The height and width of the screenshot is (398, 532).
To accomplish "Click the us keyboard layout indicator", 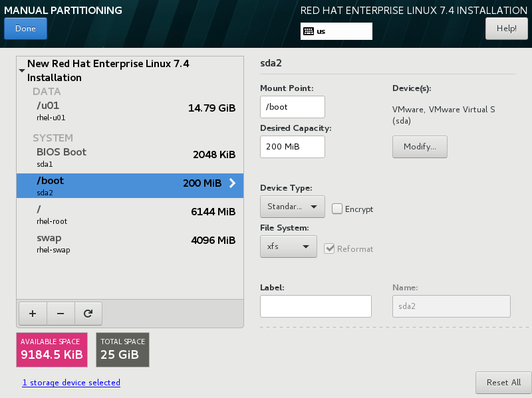I will [x=336, y=31].
